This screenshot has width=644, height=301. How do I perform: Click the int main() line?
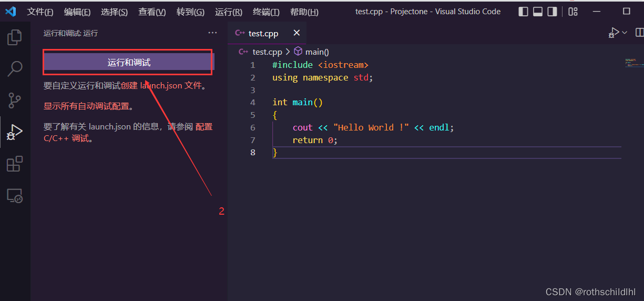(298, 102)
